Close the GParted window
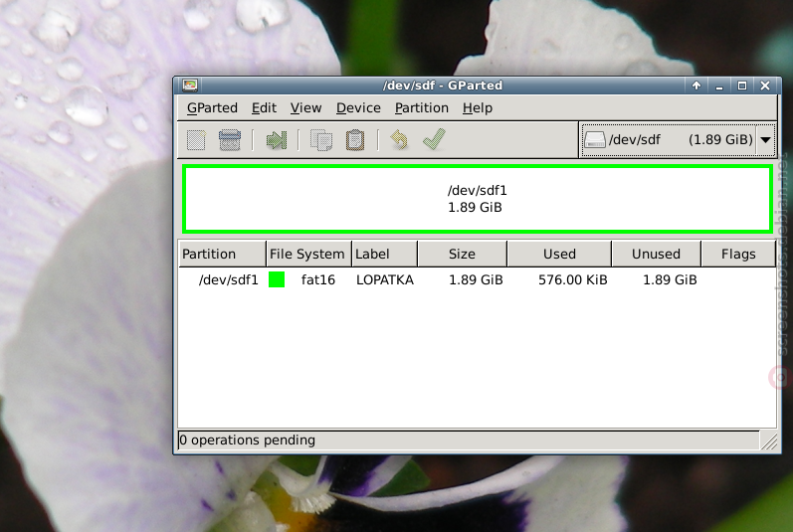 (x=765, y=86)
